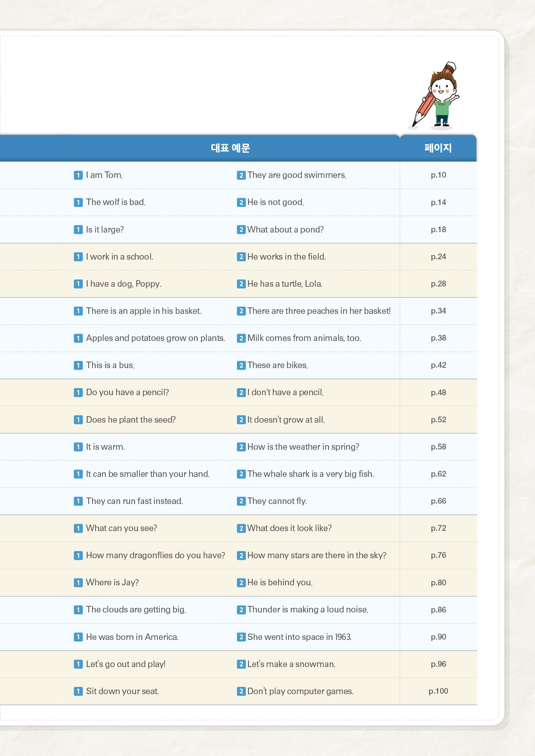Screen dimensions: 535x756
Task: Click 'How is the weather in spring?'
Action: tap(303, 447)
